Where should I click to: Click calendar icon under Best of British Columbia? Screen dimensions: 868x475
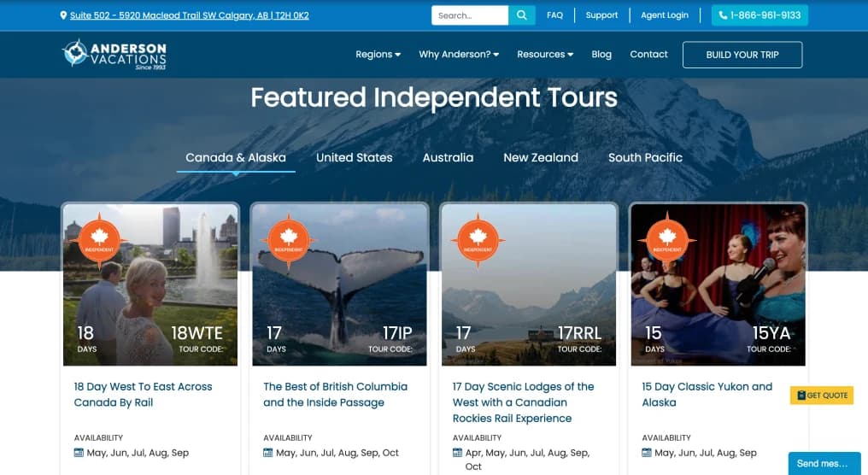(268, 452)
